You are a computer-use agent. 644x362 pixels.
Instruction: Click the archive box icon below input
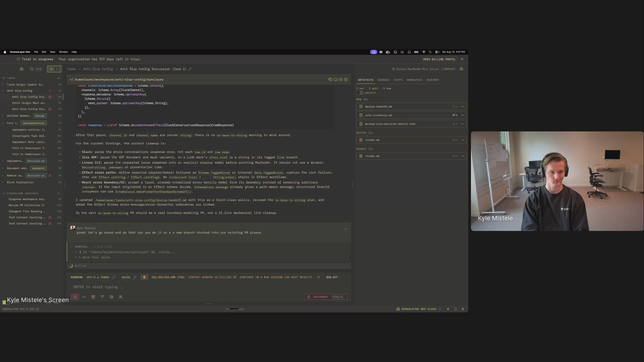pyautogui.click(x=93, y=297)
